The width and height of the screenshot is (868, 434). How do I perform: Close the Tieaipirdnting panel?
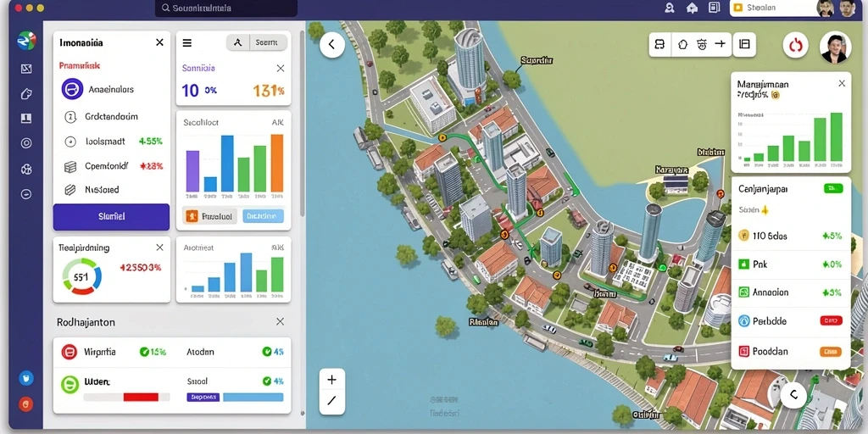[160, 248]
